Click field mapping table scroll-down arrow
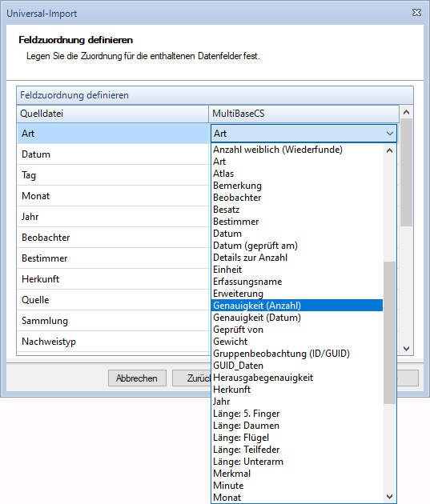Image resolution: width=430 pixels, height=504 pixels. click(406, 349)
